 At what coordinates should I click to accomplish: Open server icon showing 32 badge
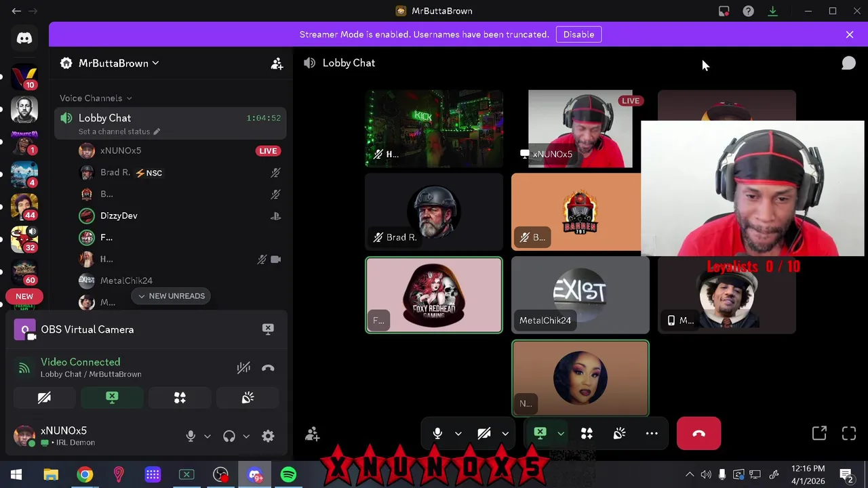click(24, 239)
